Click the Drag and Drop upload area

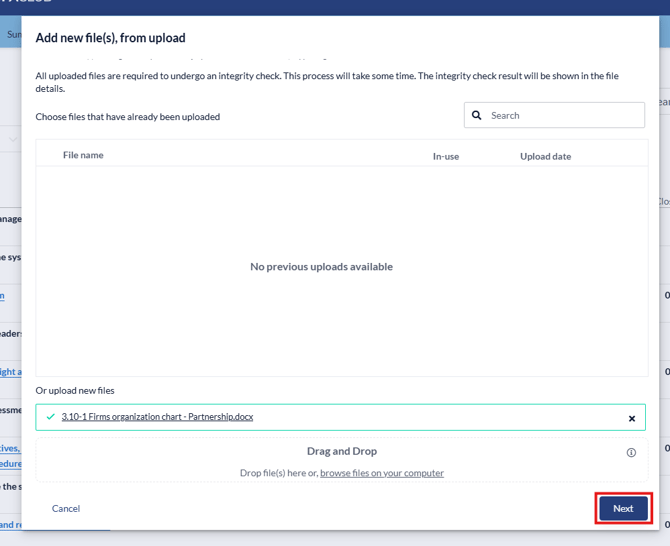[x=341, y=460]
